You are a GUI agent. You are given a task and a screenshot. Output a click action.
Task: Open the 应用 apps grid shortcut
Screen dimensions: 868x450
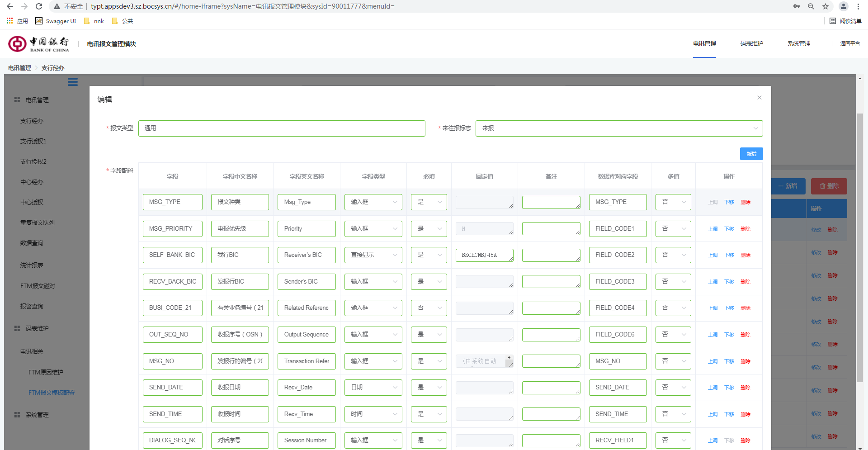coord(17,21)
